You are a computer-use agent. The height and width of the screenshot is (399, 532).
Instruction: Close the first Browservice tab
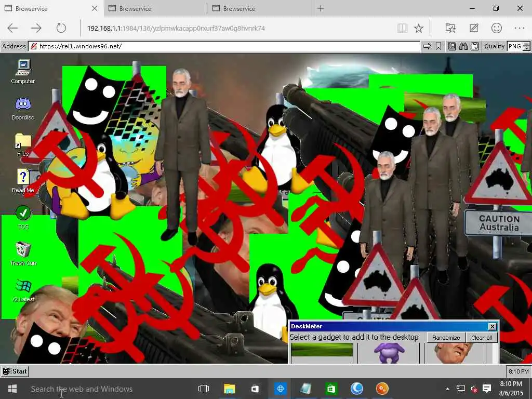tap(95, 8)
